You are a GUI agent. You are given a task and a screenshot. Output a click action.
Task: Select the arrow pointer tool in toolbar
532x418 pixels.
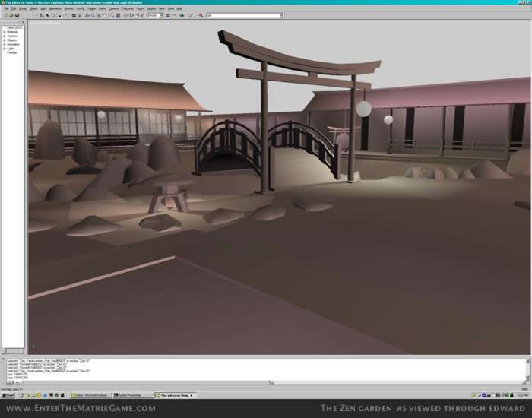click(47, 16)
